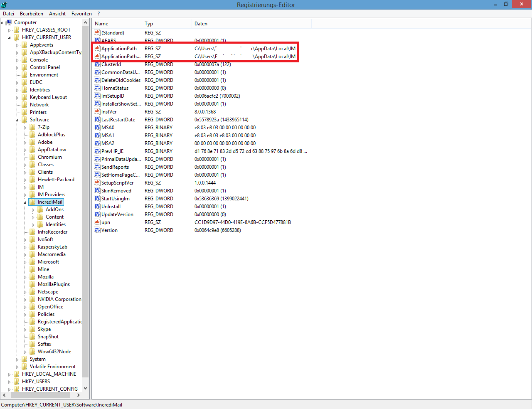Click the folder icon for Kaspersky Lab key
The image size is (532, 409).
coord(32,247)
